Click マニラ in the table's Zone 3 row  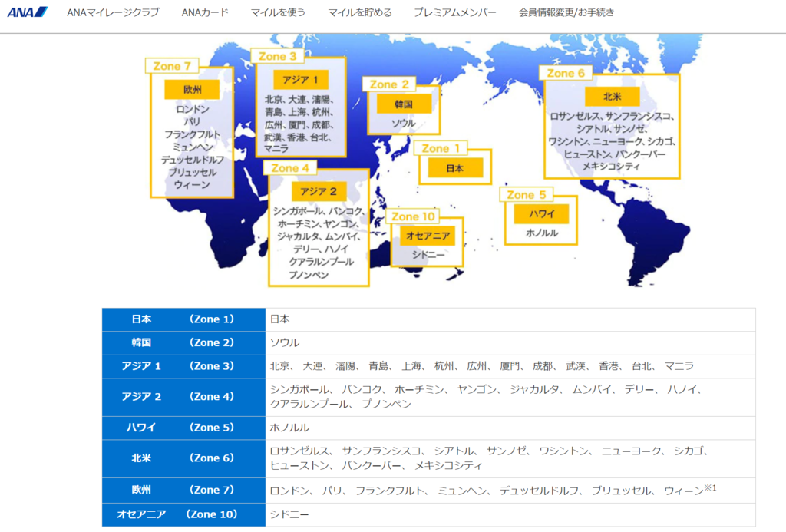[679, 366]
